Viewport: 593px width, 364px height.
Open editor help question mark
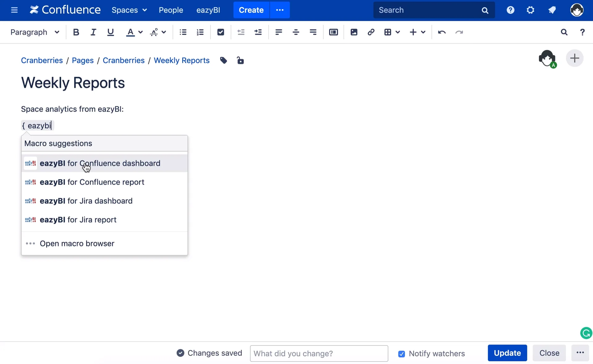pos(582,32)
